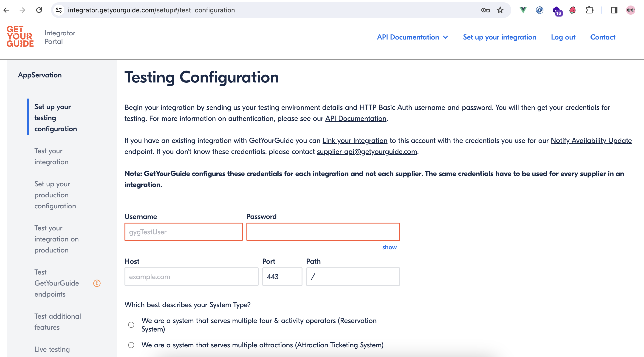
Task: Go to Set up your production configuration
Action: 55,195
